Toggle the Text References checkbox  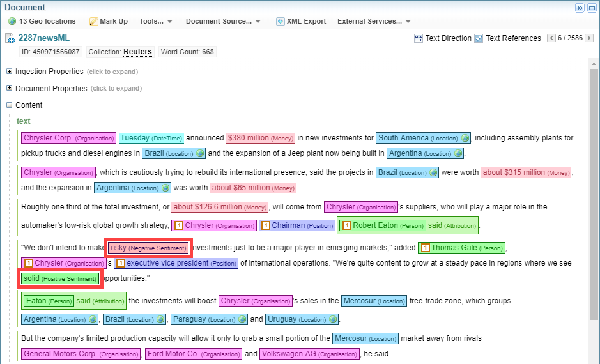point(479,38)
